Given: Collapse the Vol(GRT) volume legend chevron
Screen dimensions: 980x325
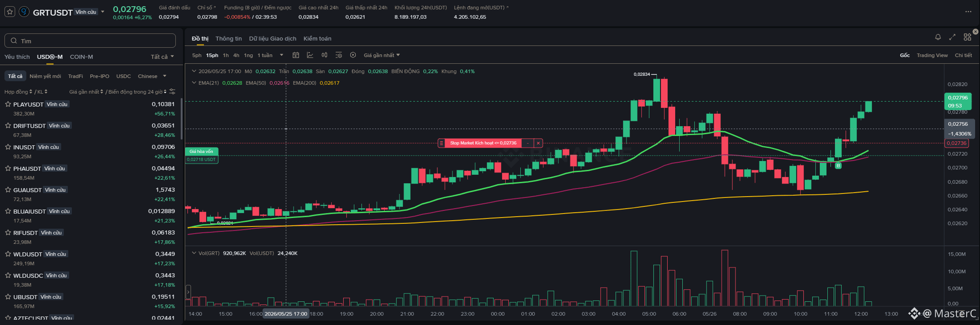Looking at the screenshot, I should (x=194, y=253).
